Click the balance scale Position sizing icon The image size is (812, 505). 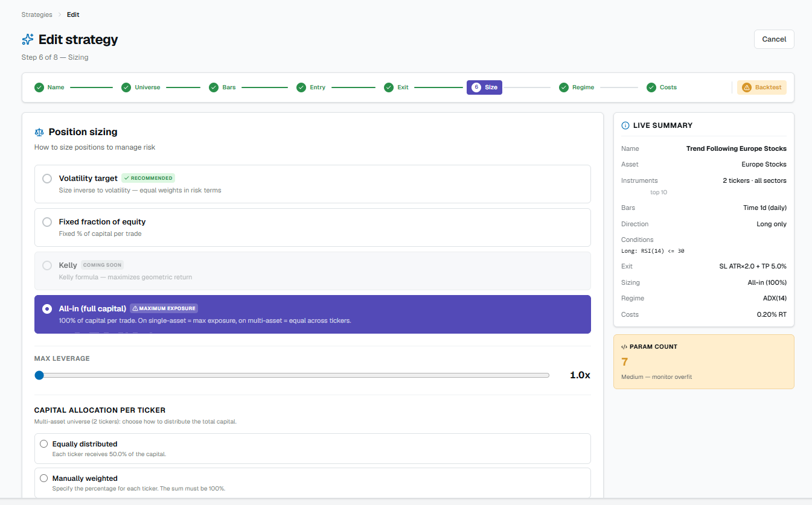tap(39, 132)
